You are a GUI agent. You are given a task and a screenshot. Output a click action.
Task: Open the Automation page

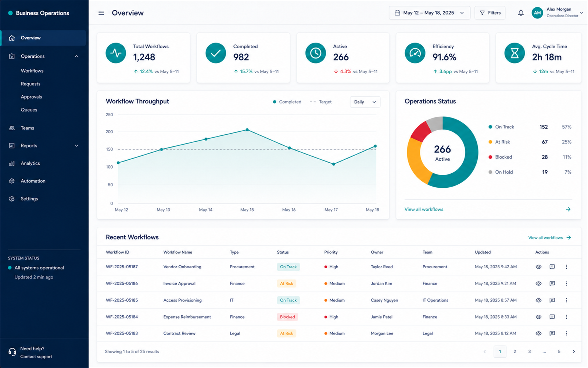tap(33, 181)
